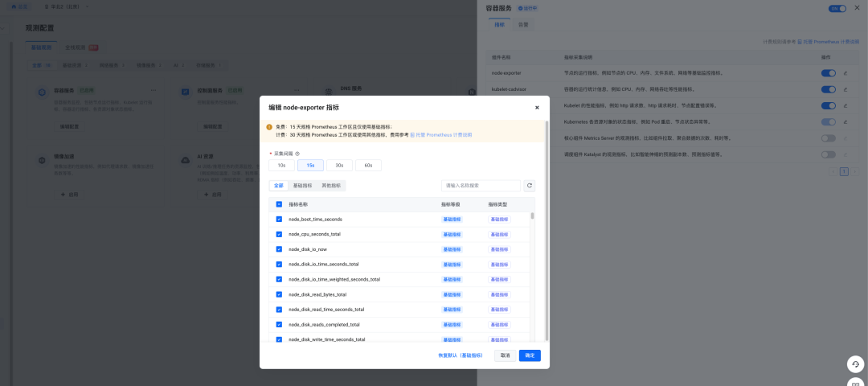Select the 15s collection interval
Screen dimensions: 868x386
pos(310,165)
